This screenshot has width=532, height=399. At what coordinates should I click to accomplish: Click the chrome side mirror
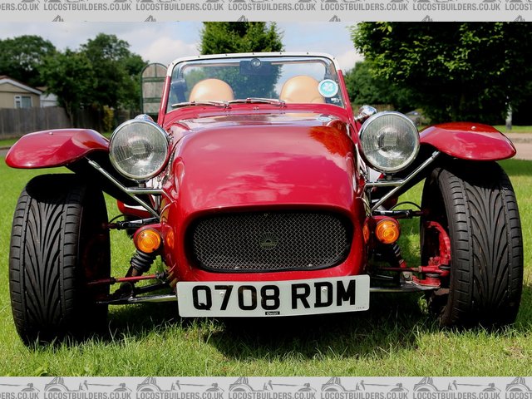coord(365,111)
